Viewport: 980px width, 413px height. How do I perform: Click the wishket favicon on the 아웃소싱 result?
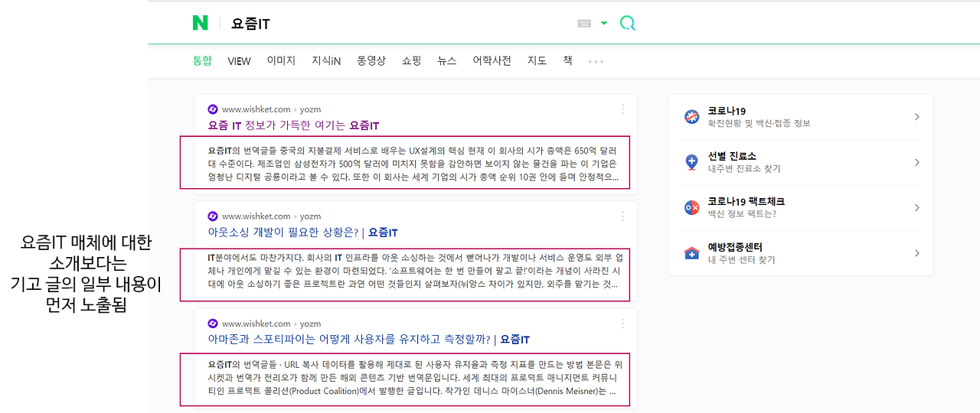point(213,216)
